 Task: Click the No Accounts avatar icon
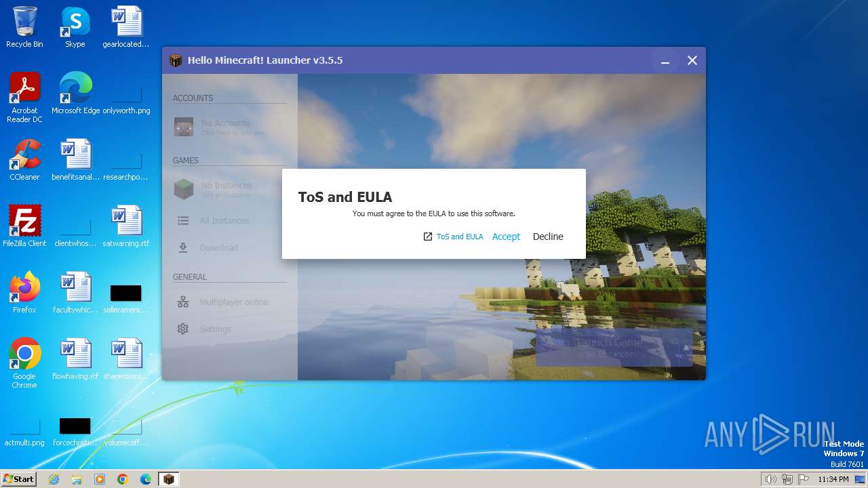tap(184, 127)
